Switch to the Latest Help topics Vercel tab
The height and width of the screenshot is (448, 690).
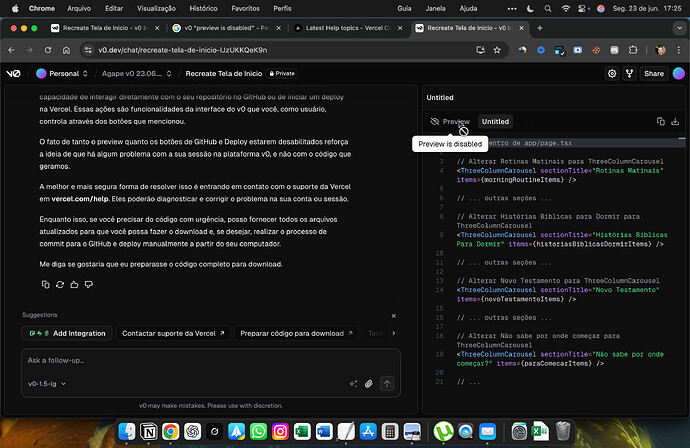pyautogui.click(x=348, y=28)
